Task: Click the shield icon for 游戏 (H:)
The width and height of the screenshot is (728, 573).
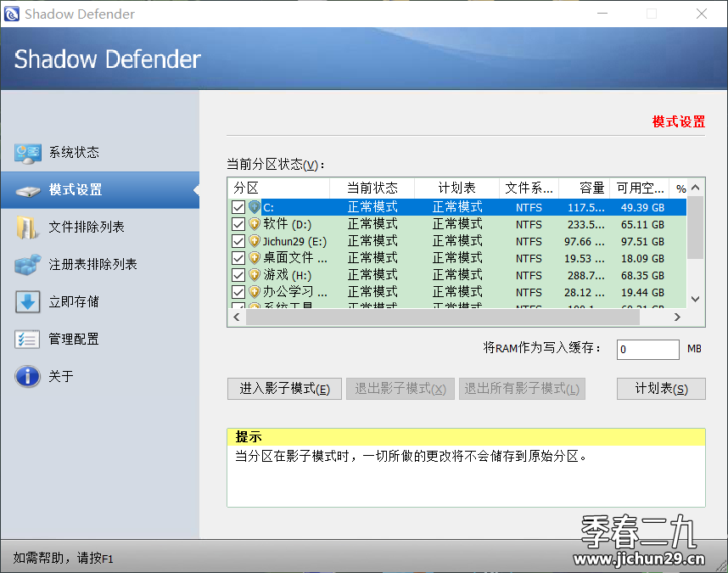Action: pos(254,275)
